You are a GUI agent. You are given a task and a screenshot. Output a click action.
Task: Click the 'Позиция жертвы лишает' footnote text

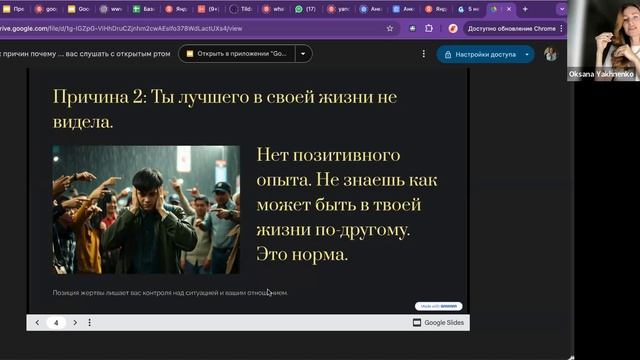(x=170, y=293)
